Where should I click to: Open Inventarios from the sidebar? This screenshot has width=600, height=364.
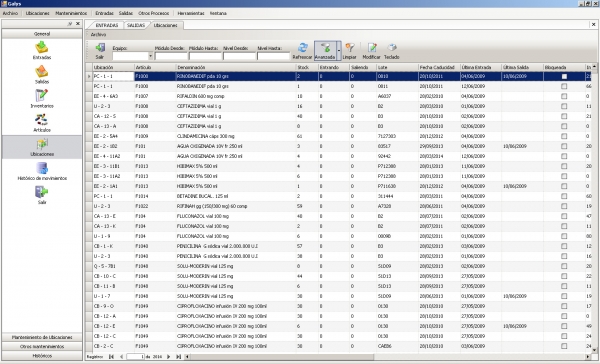[42, 98]
